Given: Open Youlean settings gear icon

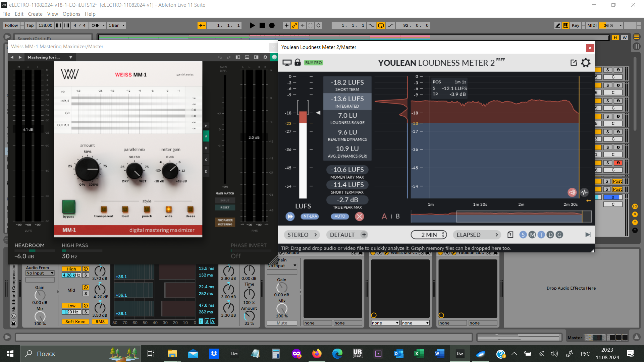Looking at the screenshot, I should (x=586, y=63).
